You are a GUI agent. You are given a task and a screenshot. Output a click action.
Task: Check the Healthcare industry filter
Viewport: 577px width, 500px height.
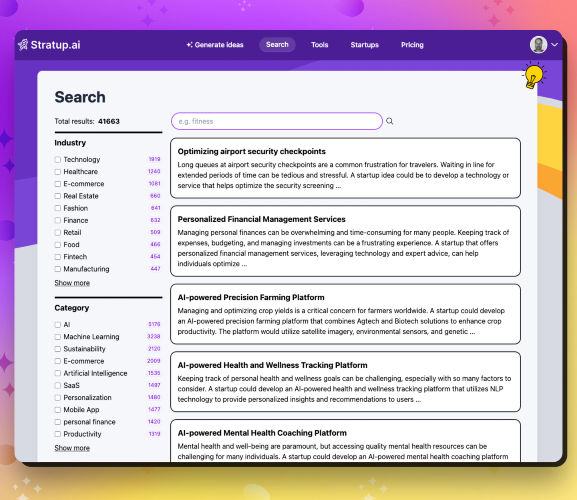coord(58,171)
